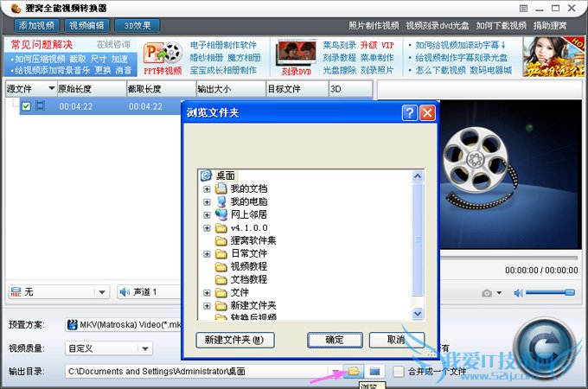588x389 pixels.
Task: Start conversion with the round convert button
Action: pos(543,349)
